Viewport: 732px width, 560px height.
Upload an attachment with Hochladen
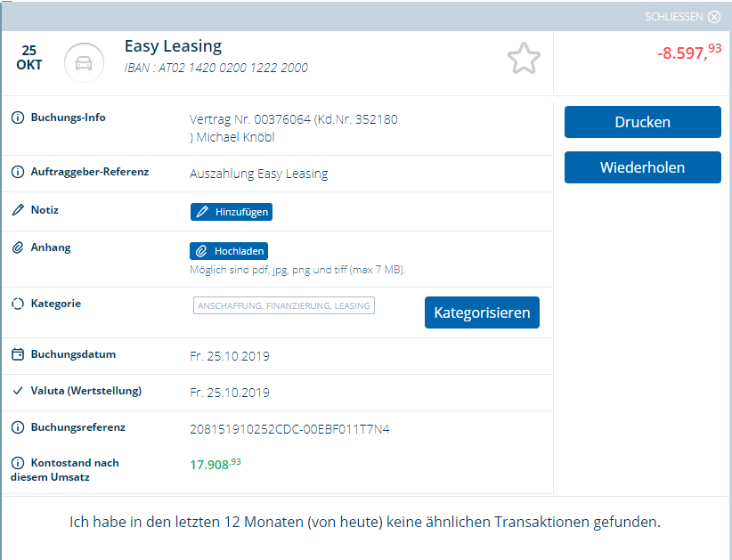pyautogui.click(x=229, y=251)
